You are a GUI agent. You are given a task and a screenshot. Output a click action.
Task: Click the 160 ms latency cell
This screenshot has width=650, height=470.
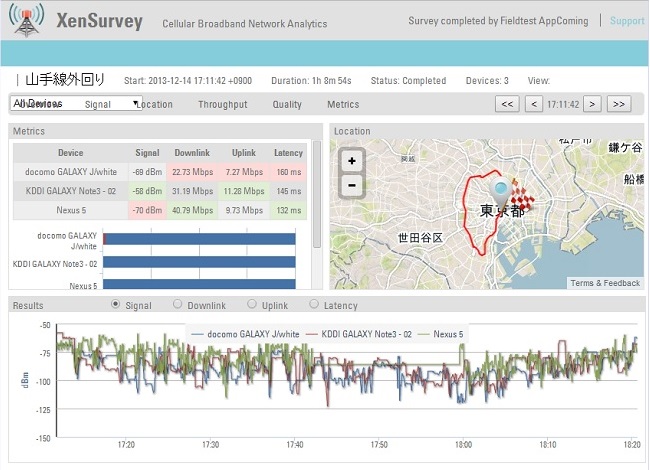[x=289, y=172]
